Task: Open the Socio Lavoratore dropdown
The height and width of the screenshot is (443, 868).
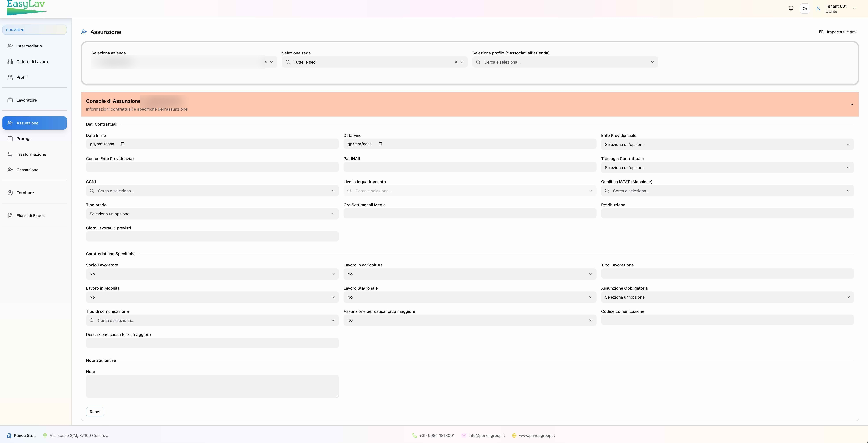Action: tap(212, 274)
